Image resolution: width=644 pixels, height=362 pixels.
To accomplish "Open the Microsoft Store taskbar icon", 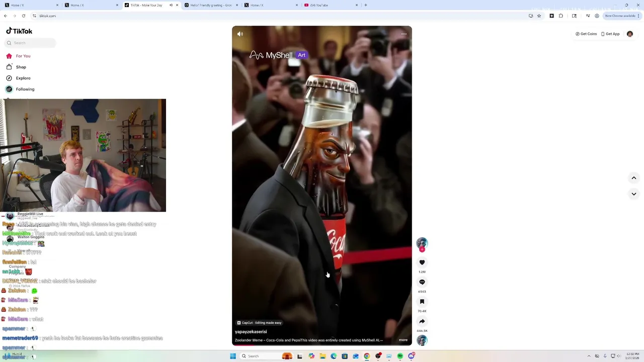I will [345, 356].
